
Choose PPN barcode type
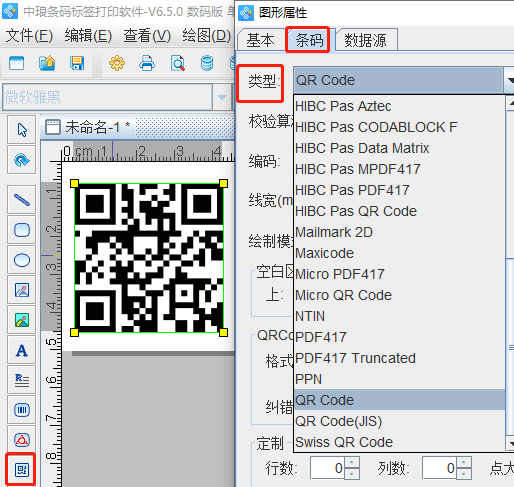399,379
